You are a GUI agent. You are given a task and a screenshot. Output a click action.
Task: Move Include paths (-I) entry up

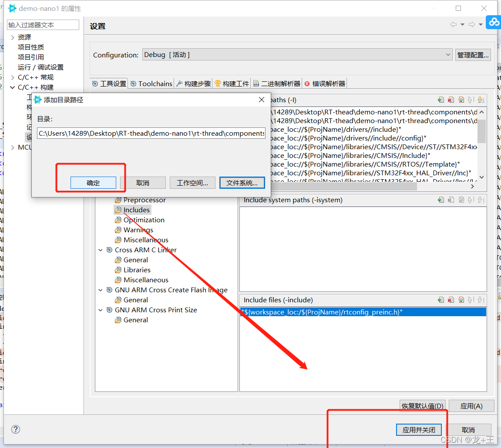coord(471,100)
